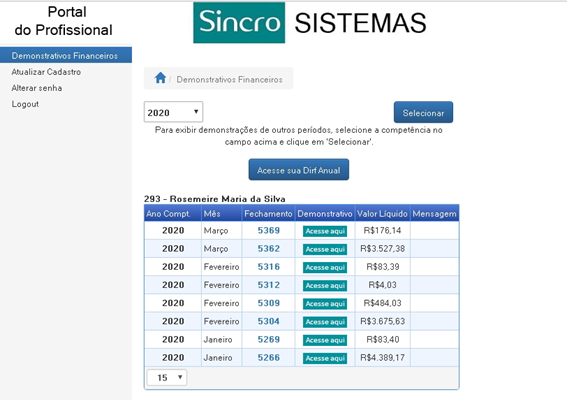Open fechamento 5309 link
567x400 pixels.
click(x=269, y=303)
